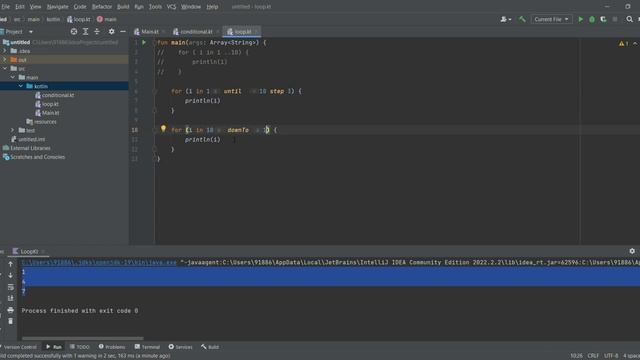Open the Tools menu
640x360 pixels.
pyautogui.click(x=155, y=7)
